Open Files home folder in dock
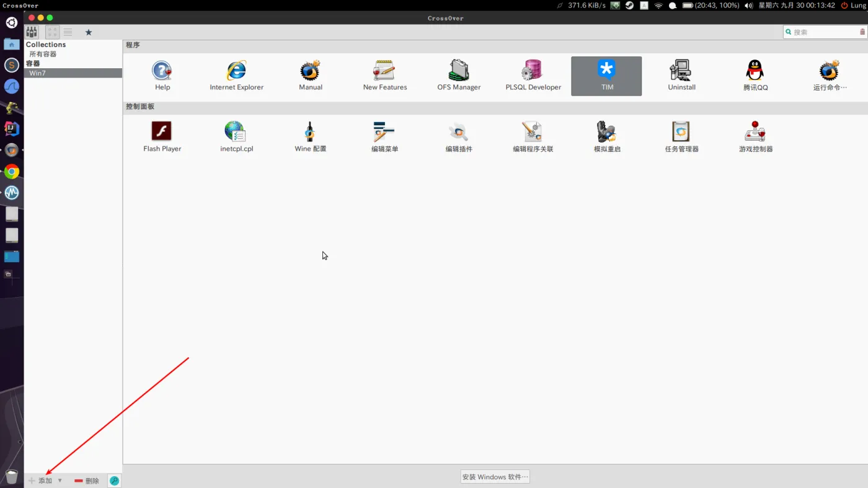 coord(12,44)
